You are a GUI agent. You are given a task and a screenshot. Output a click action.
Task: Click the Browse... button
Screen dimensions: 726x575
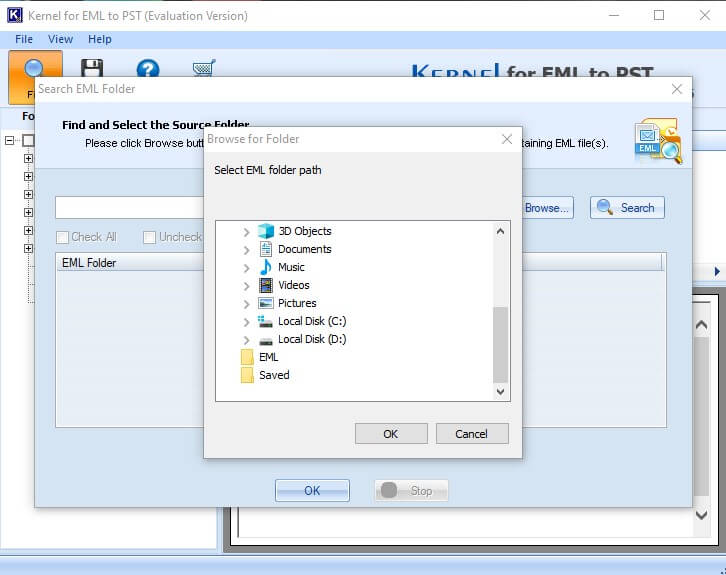click(x=548, y=208)
